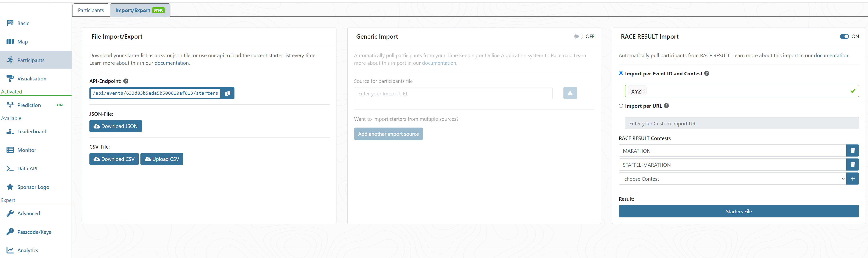868x258 pixels.
Task: Open help for Import per Event ID
Action: coord(707,73)
